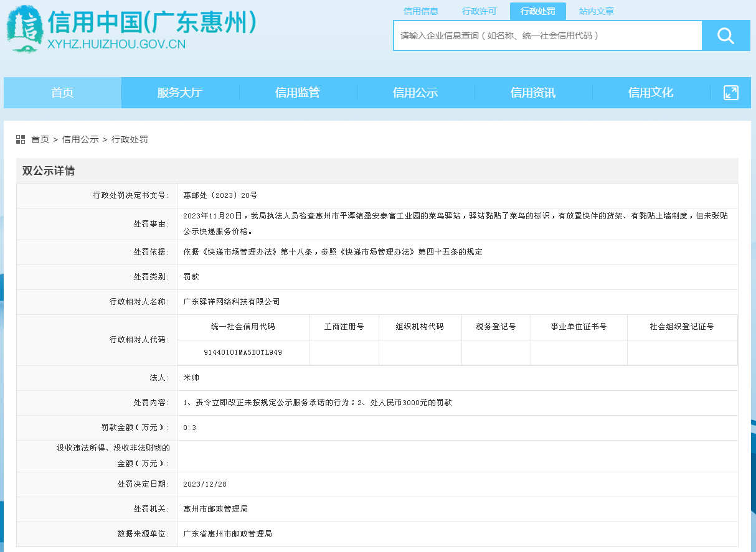Click the 社会组织登记证号 column header
Viewport: 756px width, 552px height.
tap(682, 327)
